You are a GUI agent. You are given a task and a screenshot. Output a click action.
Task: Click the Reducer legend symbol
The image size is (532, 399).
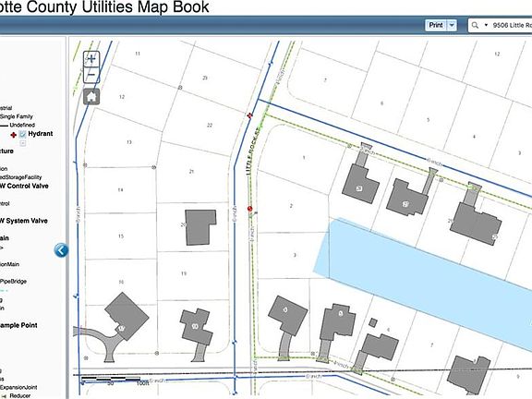pyautogui.click(x=4, y=395)
